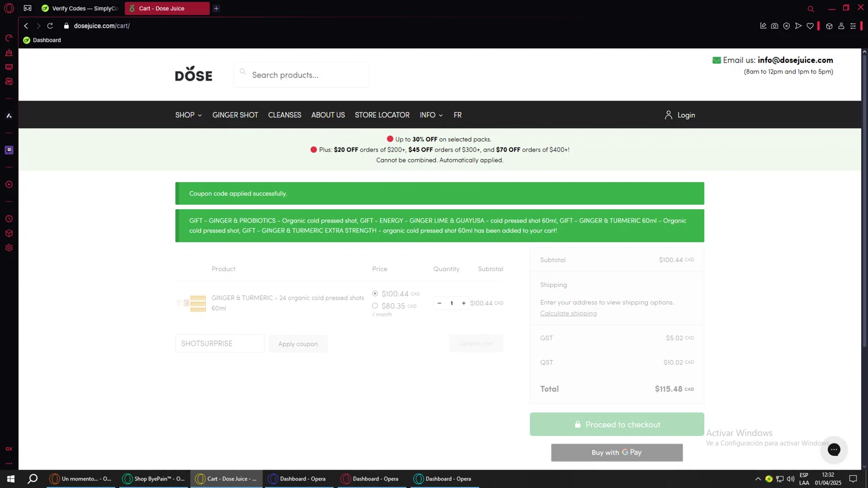The height and width of the screenshot is (488, 868).
Task: Open GX Cleaner broom icon
Action: click(9, 53)
